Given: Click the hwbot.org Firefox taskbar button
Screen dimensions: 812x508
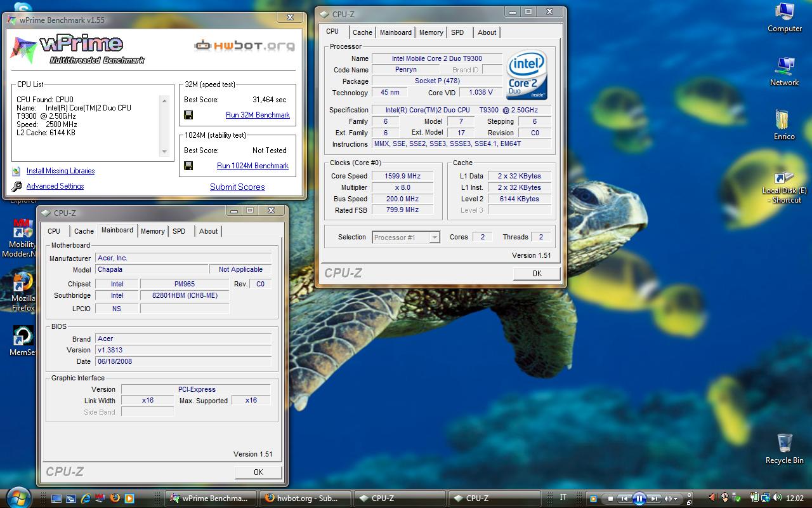Looking at the screenshot, I should point(305,498).
